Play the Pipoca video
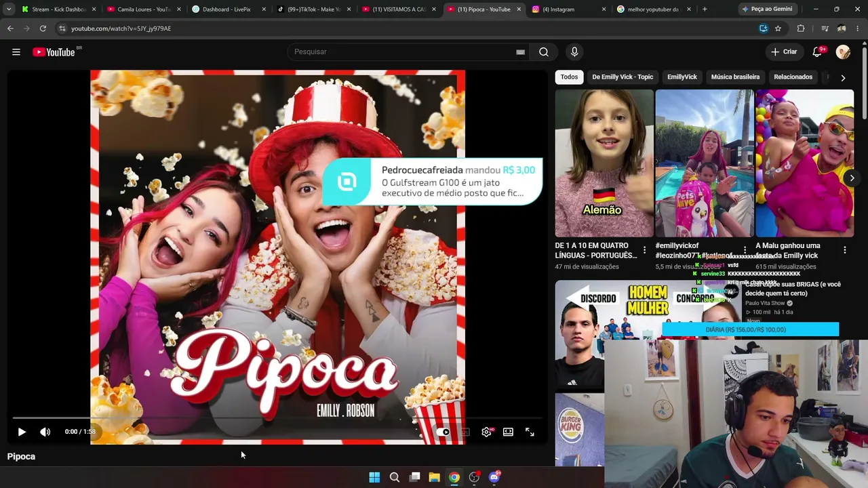 coord(22,432)
